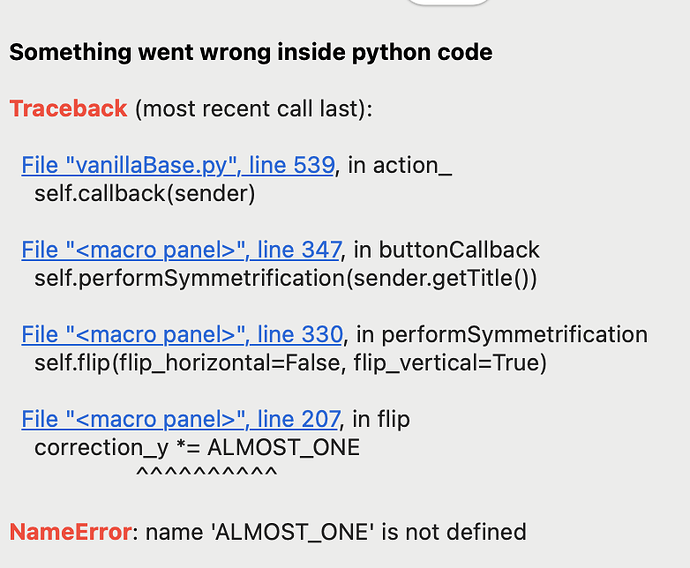This screenshot has width=690, height=568.
Task: Click the "in action_" function name text
Action: 400,165
